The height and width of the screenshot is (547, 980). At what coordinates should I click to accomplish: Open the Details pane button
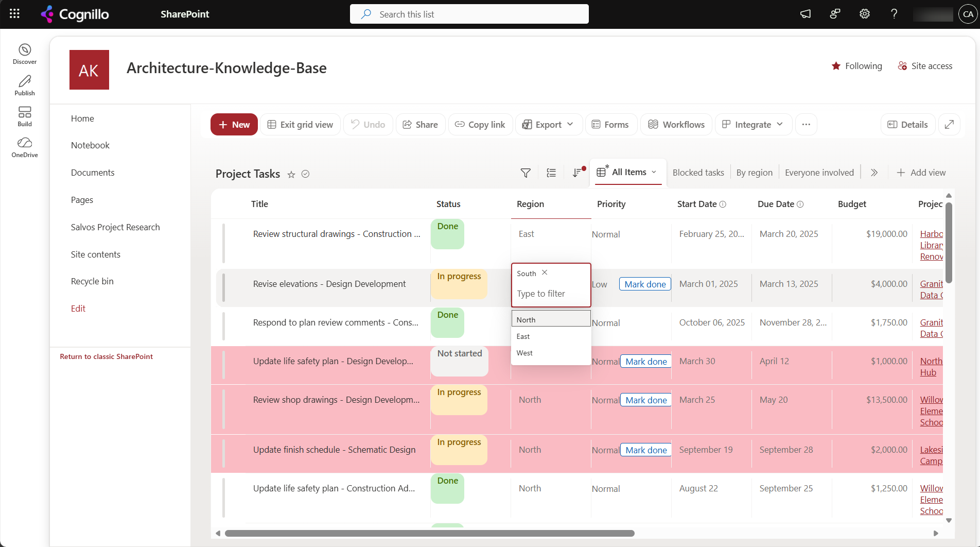click(x=908, y=125)
